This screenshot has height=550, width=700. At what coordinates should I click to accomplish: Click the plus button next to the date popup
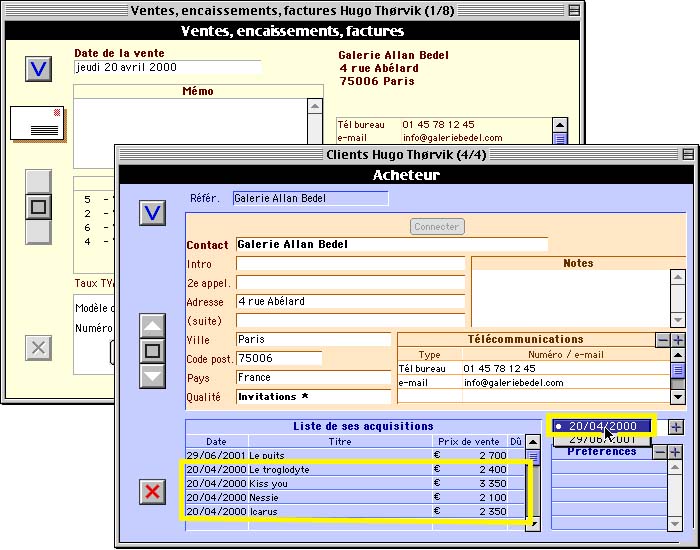point(676,427)
